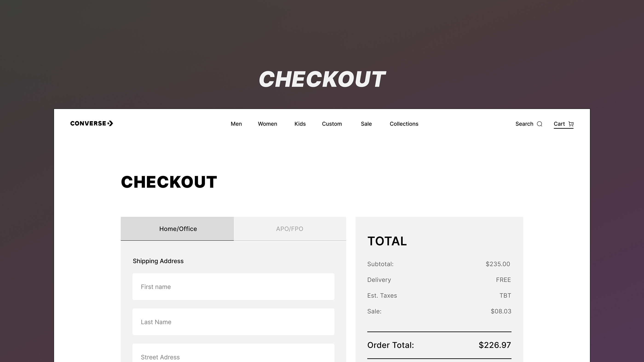Click the $226.97 order total amount
644x362 pixels.
[494, 345]
